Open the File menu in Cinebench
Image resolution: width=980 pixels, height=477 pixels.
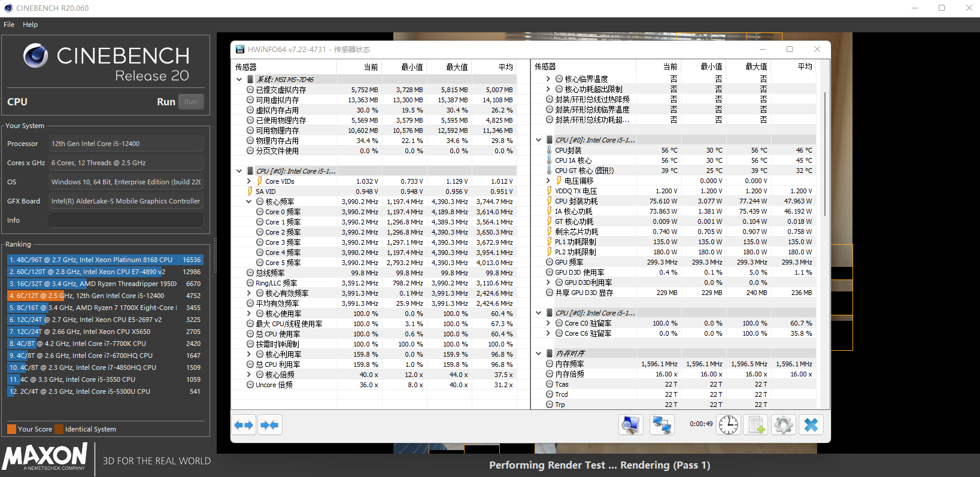(9, 25)
